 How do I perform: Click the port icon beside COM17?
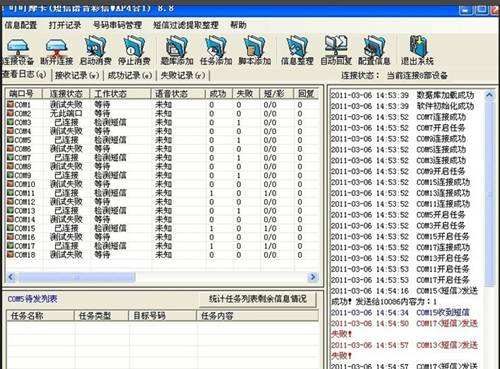[10, 246]
